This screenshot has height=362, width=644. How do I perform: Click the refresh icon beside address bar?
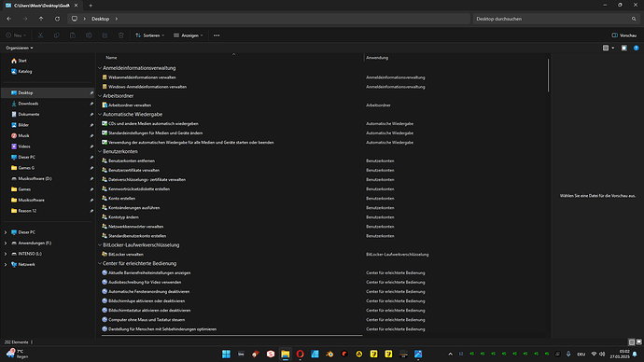[57, 19]
